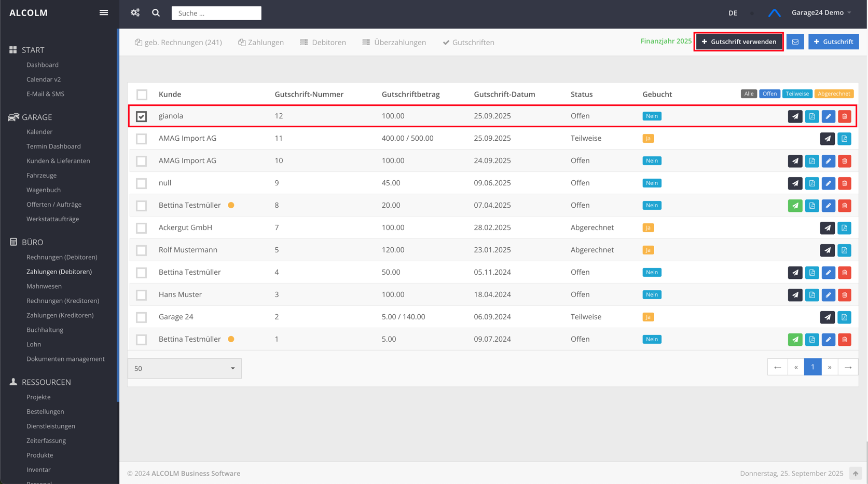868x484 pixels.
Task: Delete Hans Muster credit note via trash icon
Action: 845,295
